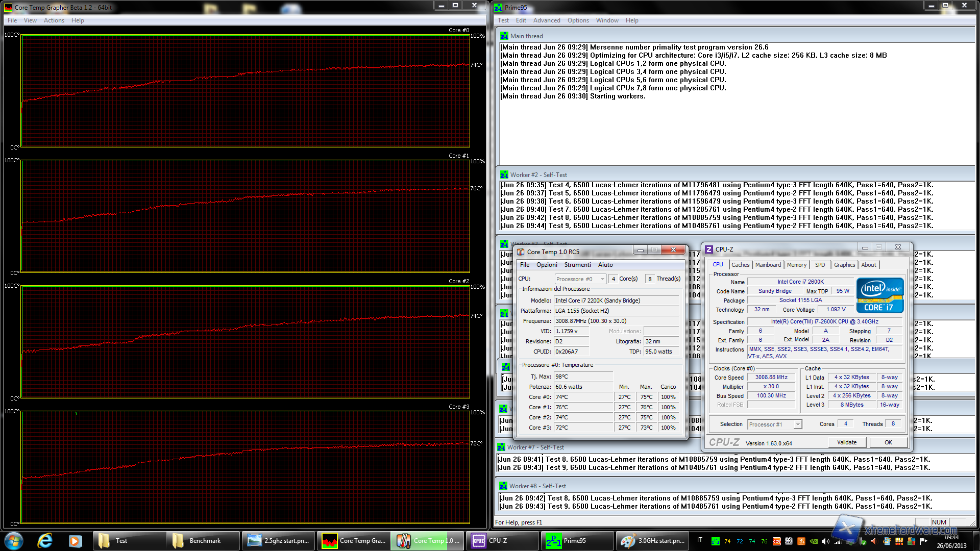
Task: Switch to Memory tab in CPU-Z
Action: click(x=796, y=265)
